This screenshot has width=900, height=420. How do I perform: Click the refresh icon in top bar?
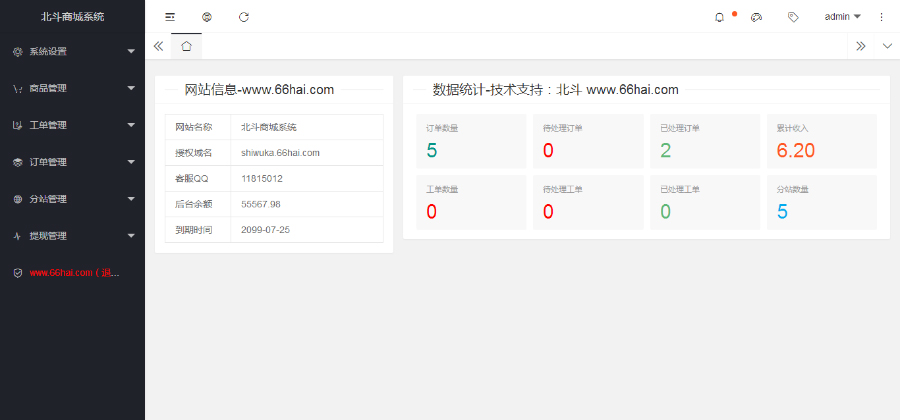pos(244,17)
